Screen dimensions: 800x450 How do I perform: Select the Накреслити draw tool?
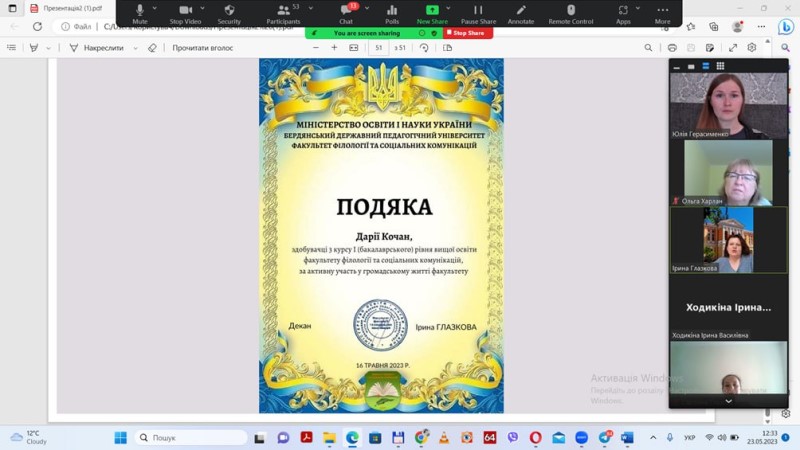click(96, 47)
